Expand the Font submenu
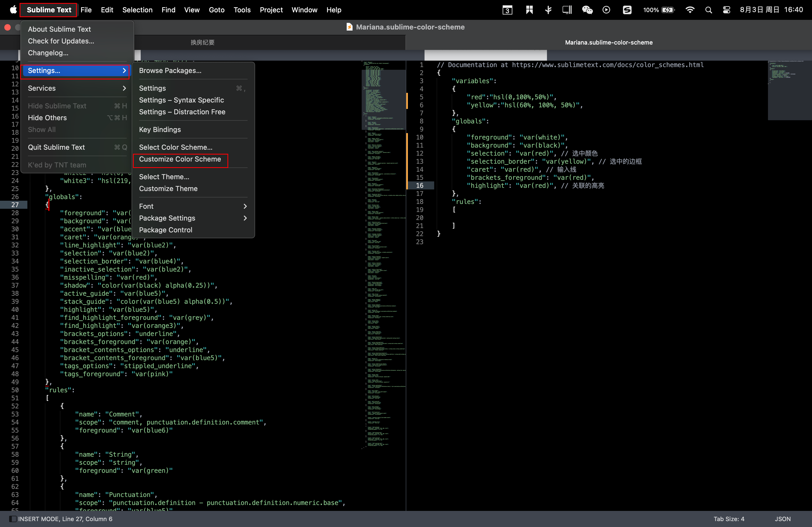 coord(193,206)
